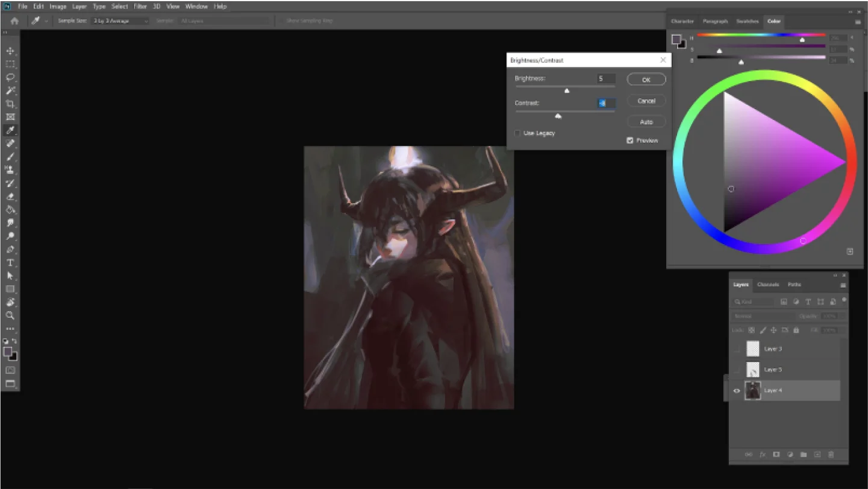Enable the Use Legacy checkbox

tap(517, 133)
